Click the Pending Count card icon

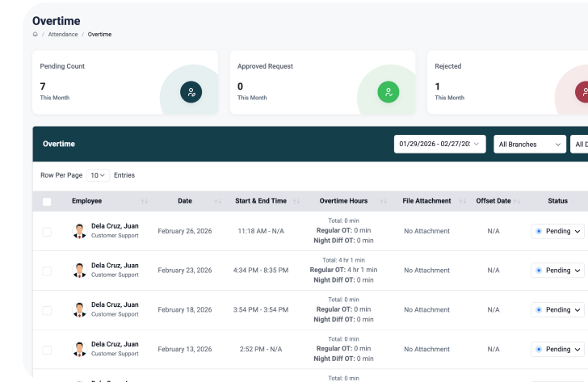click(x=191, y=92)
